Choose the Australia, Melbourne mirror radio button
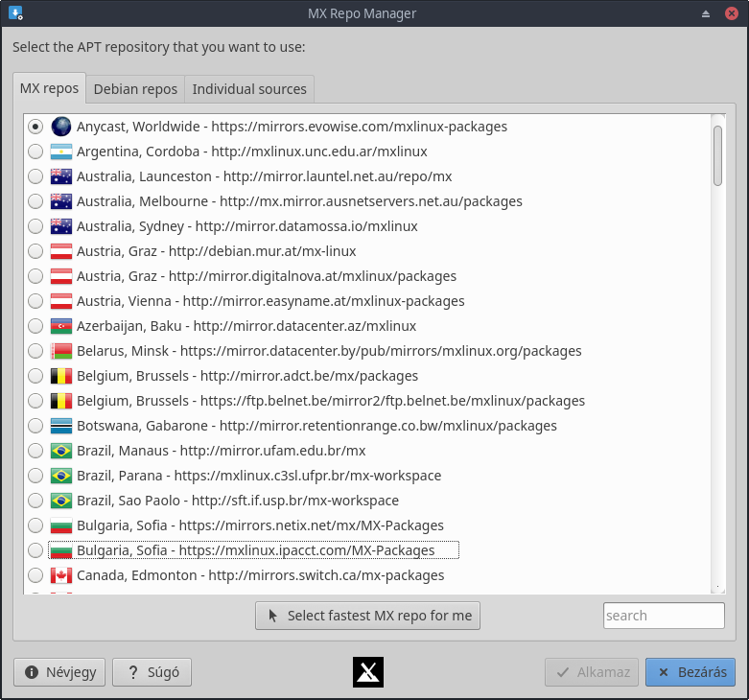 (35, 201)
